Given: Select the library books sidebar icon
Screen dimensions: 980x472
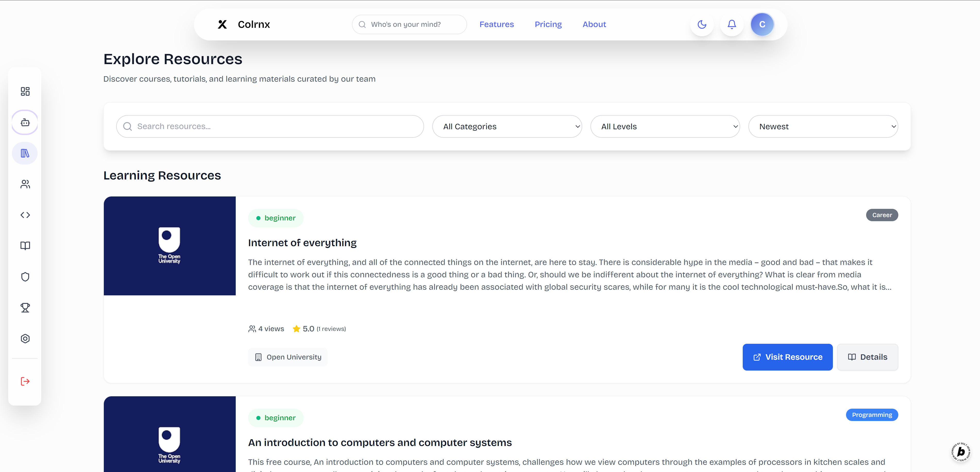Looking at the screenshot, I should point(25,153).
